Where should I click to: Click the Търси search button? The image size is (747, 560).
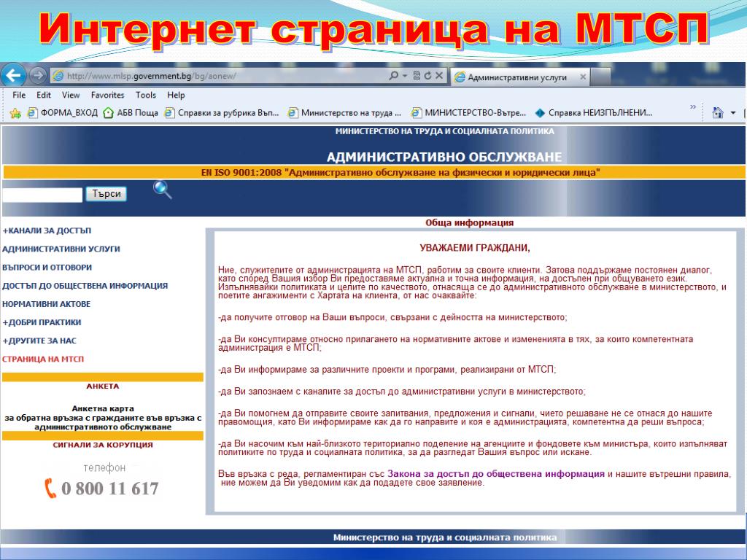click(x=107, y=194)
